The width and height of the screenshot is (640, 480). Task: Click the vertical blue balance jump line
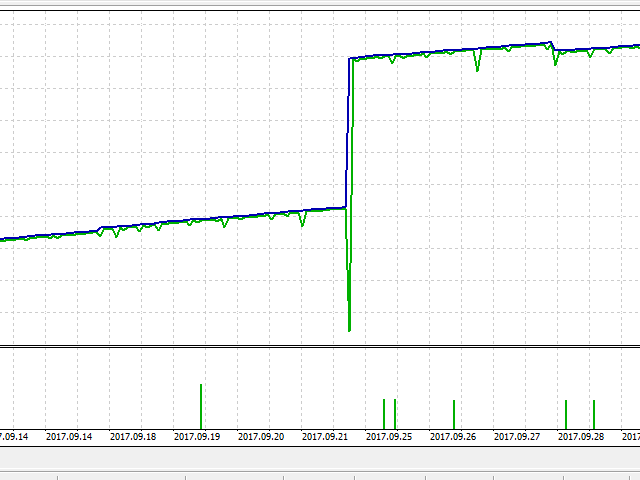click(x=348, y=130)
